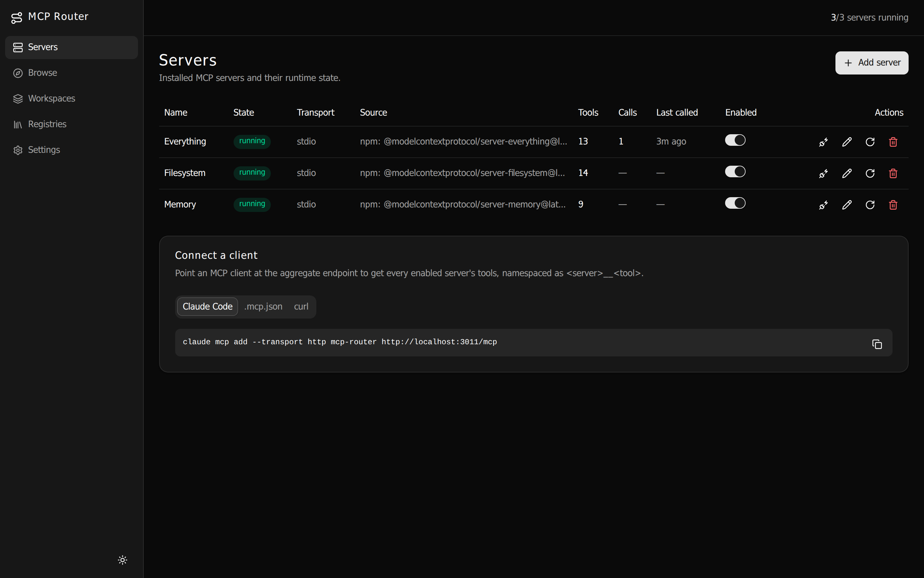This screenshot has width=924, height=578.
Task: Delete the Everything server
Action: pos(893,142)
